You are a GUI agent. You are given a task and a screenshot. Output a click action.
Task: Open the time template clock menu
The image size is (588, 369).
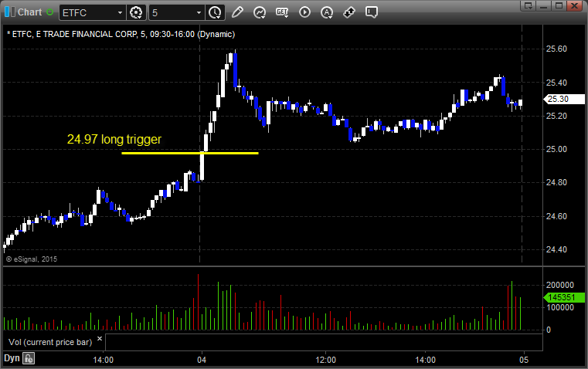(x=216, y=12)
